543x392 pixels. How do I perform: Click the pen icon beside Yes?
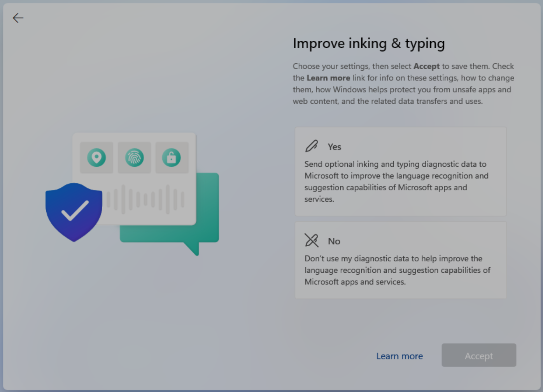coord(311,146)
